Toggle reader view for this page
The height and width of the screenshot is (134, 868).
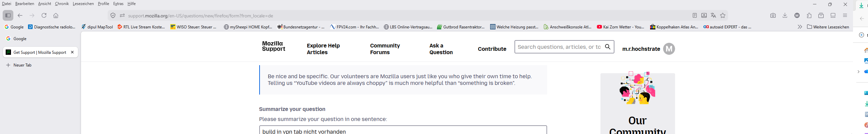click(694, 15)
